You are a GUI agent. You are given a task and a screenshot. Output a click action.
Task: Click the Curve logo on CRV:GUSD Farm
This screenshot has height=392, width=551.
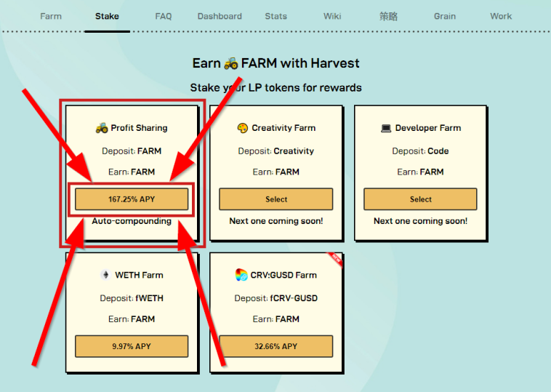coord(241,275)
